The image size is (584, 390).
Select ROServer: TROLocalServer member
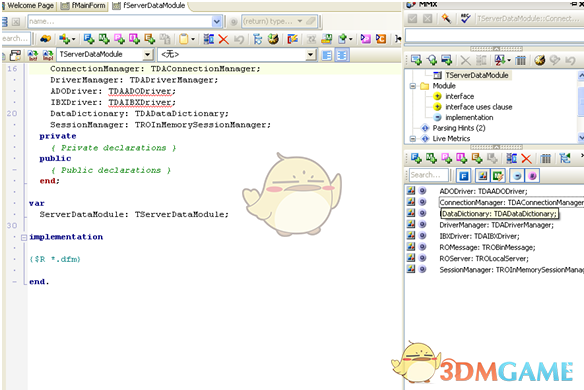pyautogui.click(x=484, y=259)
